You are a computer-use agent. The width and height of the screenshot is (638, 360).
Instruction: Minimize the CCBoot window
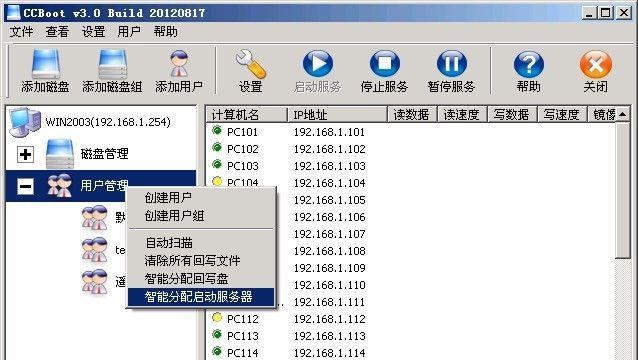[589, 13]
